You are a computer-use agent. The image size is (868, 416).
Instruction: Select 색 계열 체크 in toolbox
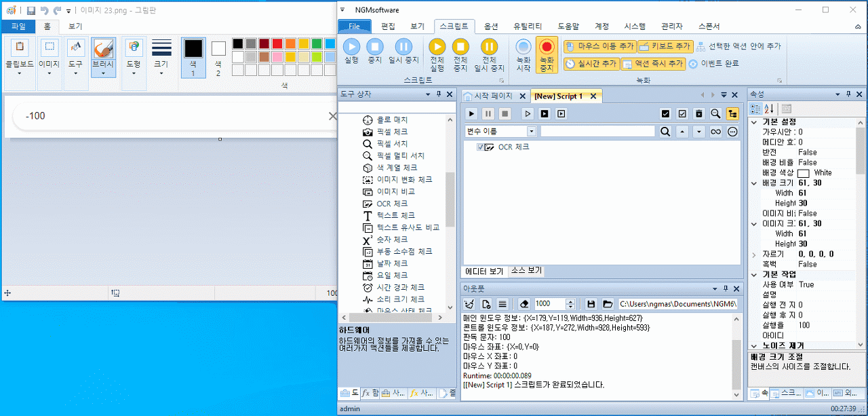pyautogui.click(x=397, y=168)
